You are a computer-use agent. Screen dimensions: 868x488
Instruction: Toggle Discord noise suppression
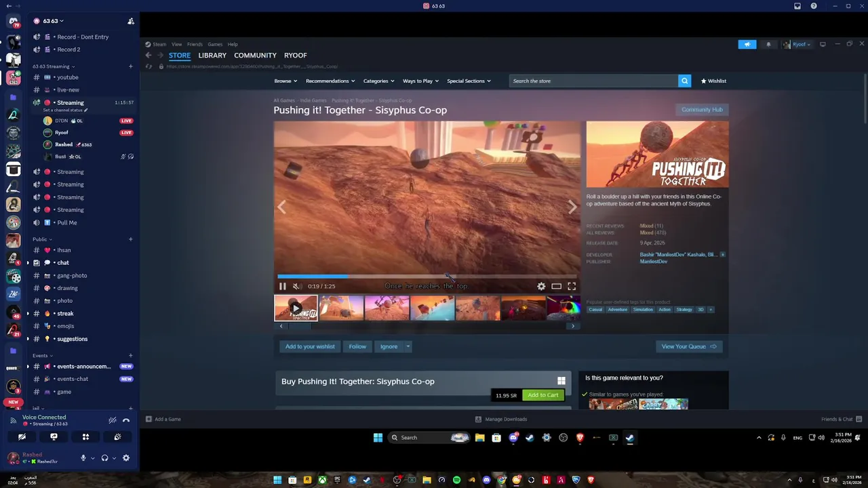(113, 420)
